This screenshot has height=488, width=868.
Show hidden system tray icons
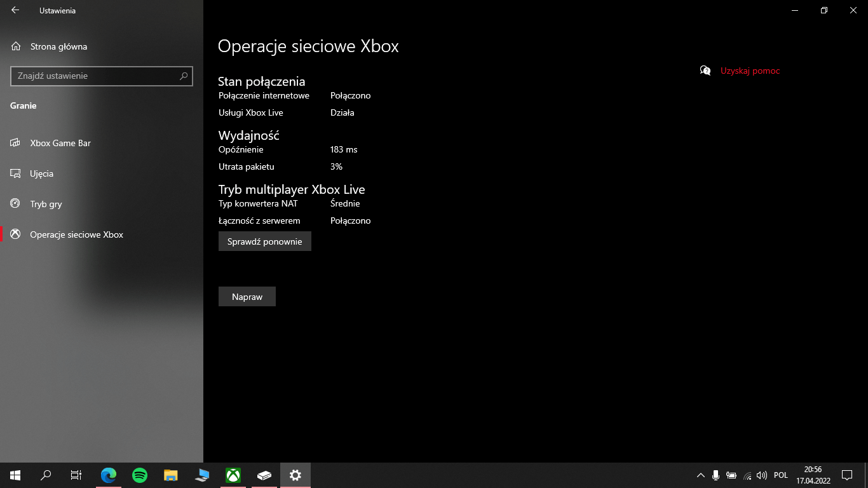701,475
